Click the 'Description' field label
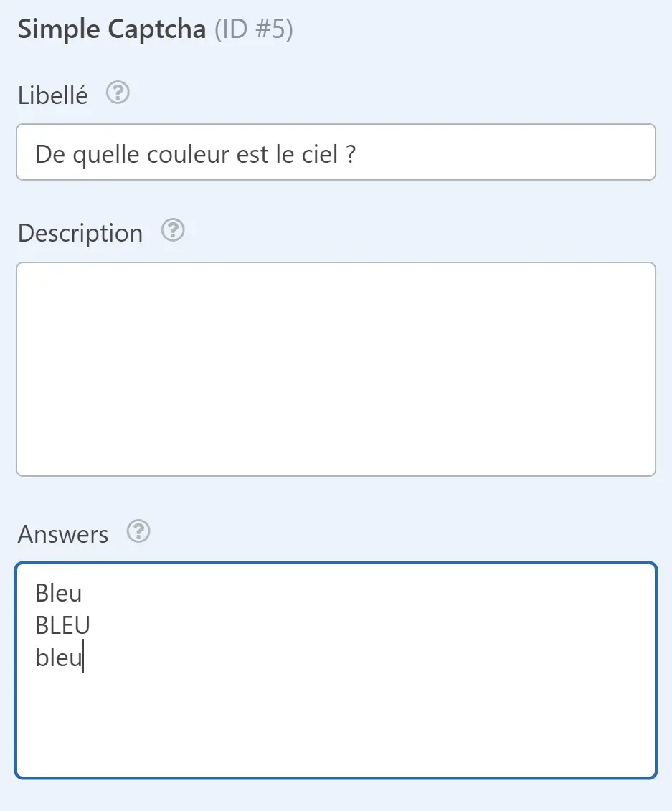This screenshot has width=672, height=811. (80, 232)
